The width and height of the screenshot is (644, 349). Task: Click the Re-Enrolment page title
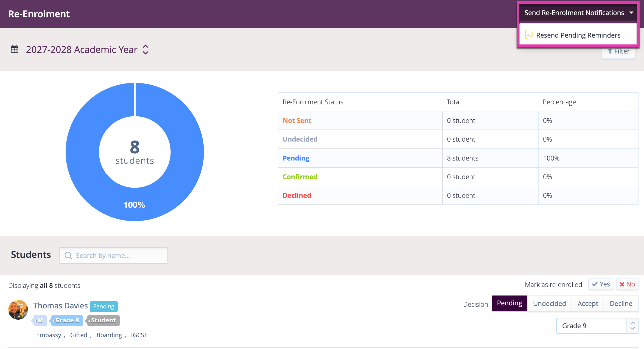(x=39, y=14)
